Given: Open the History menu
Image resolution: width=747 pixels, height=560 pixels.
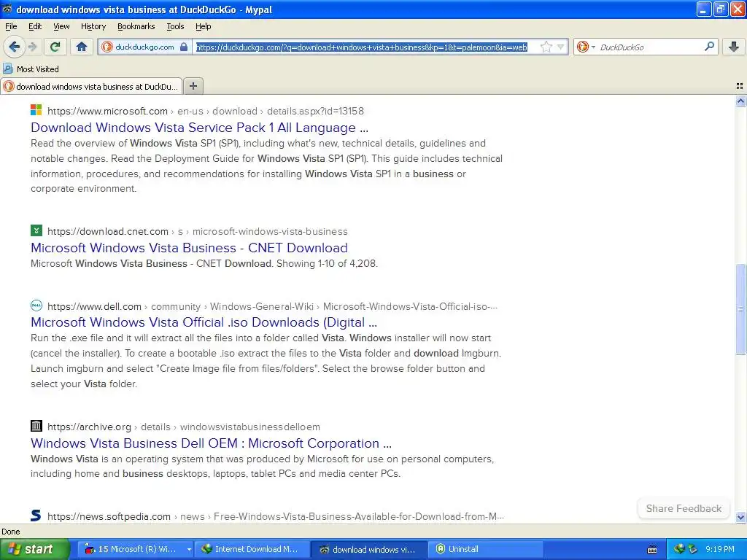Looking at the screenshot, I should [x=93, y=26].
